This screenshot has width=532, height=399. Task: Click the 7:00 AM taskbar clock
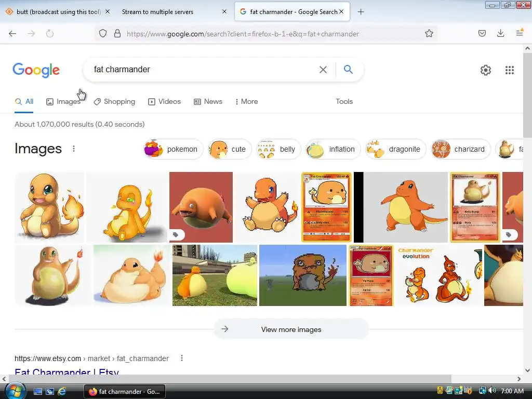(512, 391)
